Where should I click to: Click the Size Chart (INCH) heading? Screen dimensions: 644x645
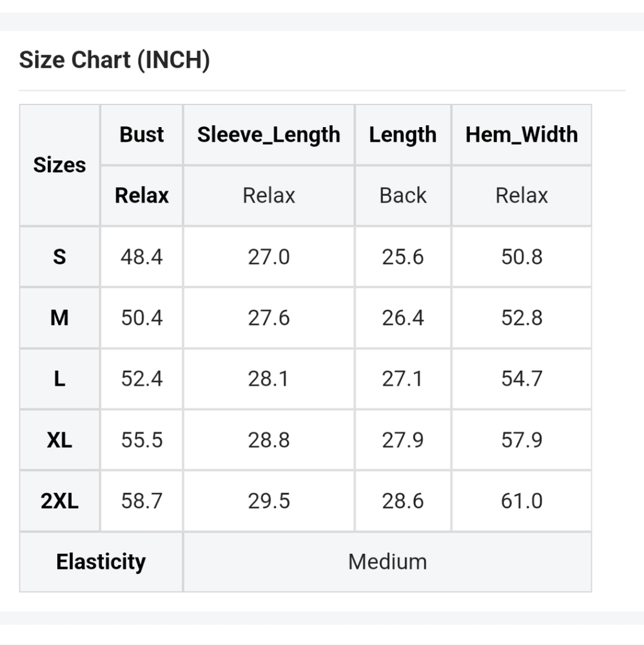[114, 60]
